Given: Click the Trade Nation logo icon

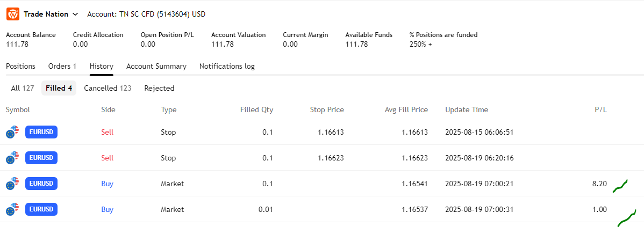Looking at the screenshot, I should click(x=13, y=14).
